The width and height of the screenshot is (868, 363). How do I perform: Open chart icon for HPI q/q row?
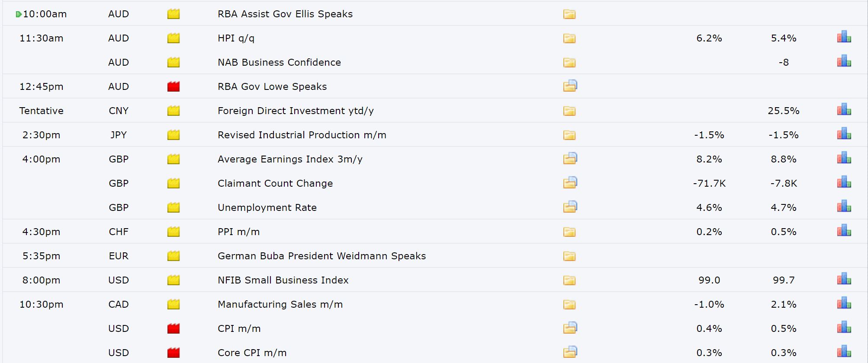[x=844, y=37]
